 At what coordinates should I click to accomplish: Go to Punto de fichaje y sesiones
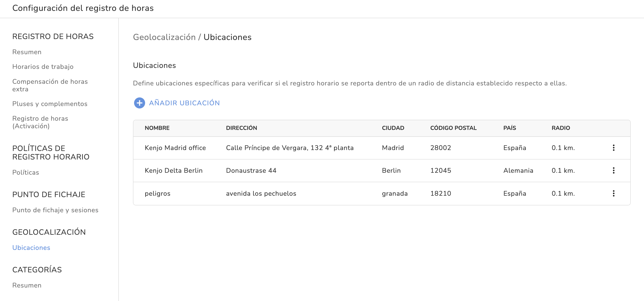(x=55, y=210)
